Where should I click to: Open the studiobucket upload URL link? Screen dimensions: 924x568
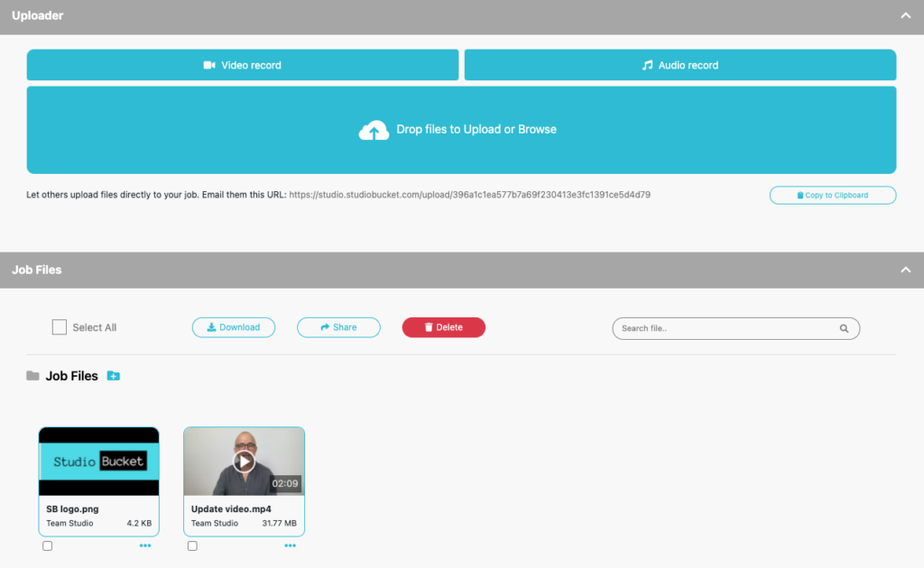[469, 195]
